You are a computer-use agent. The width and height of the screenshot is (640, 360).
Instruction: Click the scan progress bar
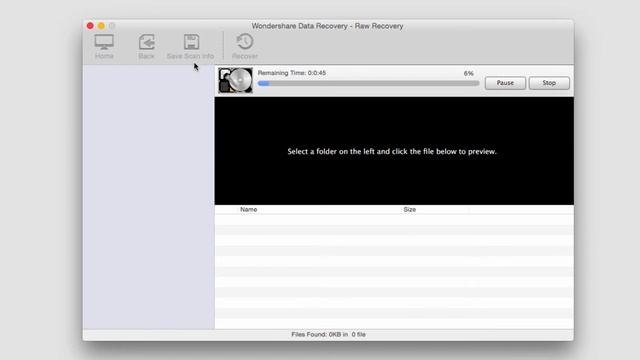click(x=369, y=83)
